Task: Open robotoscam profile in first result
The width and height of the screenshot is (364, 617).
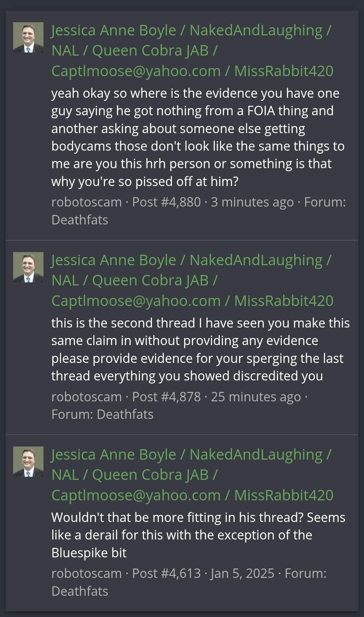Action: click(87, 202)
